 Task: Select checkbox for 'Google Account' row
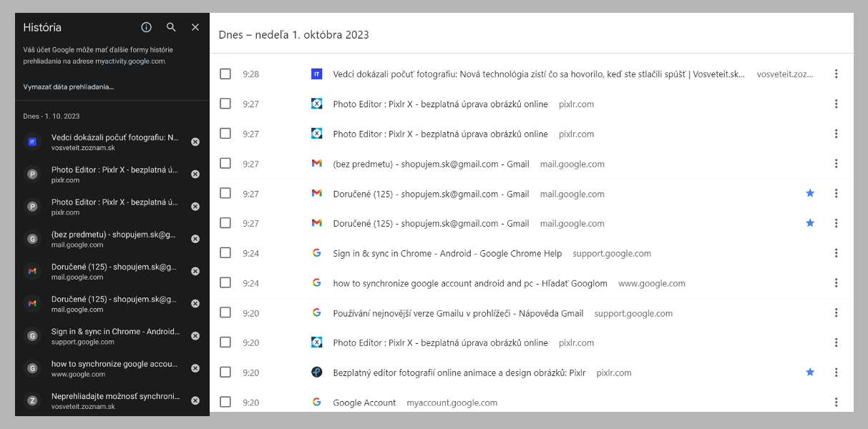point(225,403)
